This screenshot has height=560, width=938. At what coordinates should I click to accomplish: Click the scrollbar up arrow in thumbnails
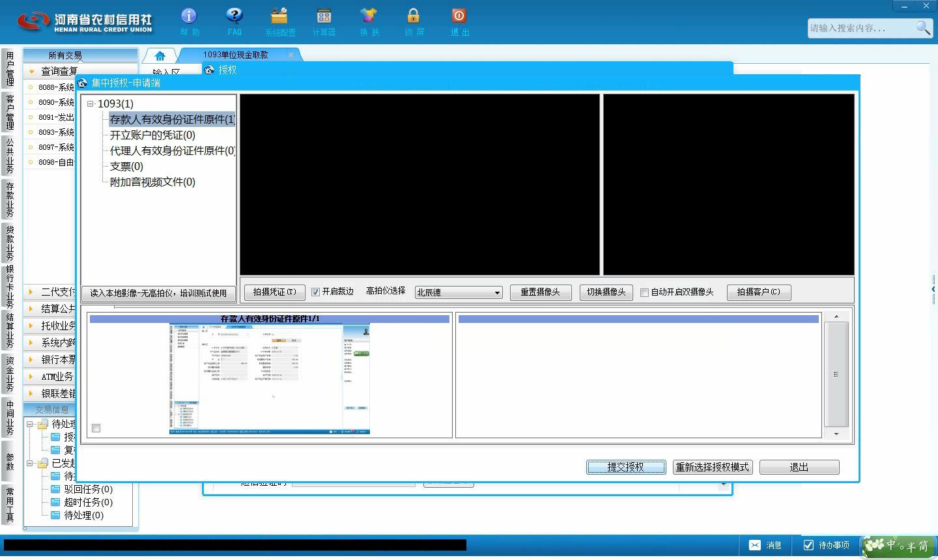click(x=836, y=316)
